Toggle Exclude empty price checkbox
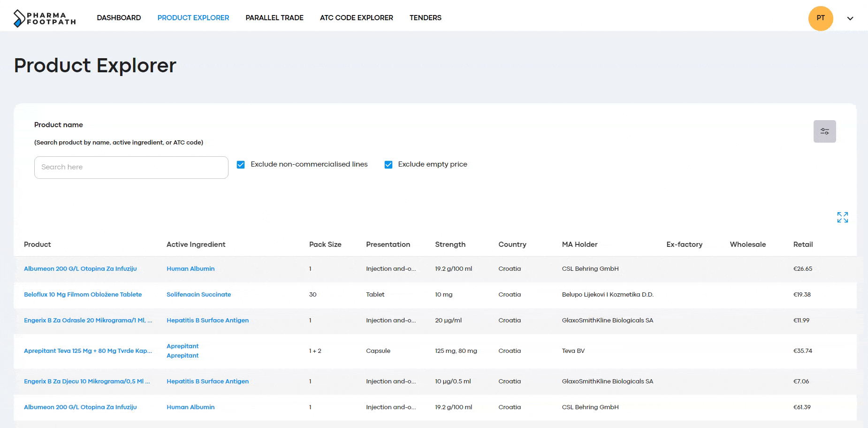 [388, 165]
